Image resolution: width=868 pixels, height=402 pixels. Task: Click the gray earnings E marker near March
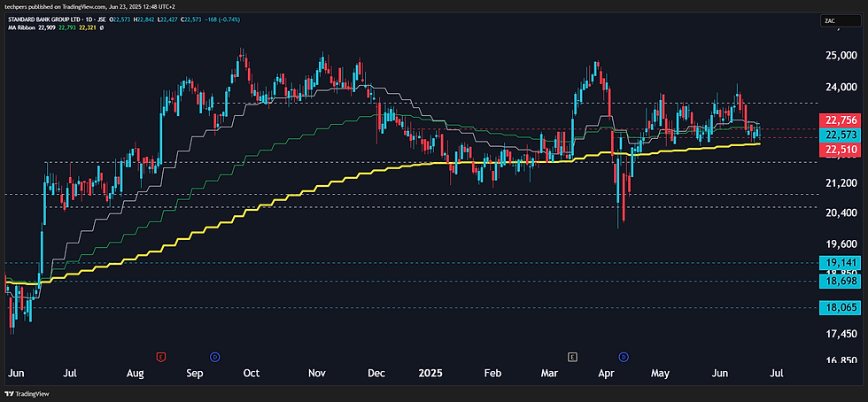point(572,357)
